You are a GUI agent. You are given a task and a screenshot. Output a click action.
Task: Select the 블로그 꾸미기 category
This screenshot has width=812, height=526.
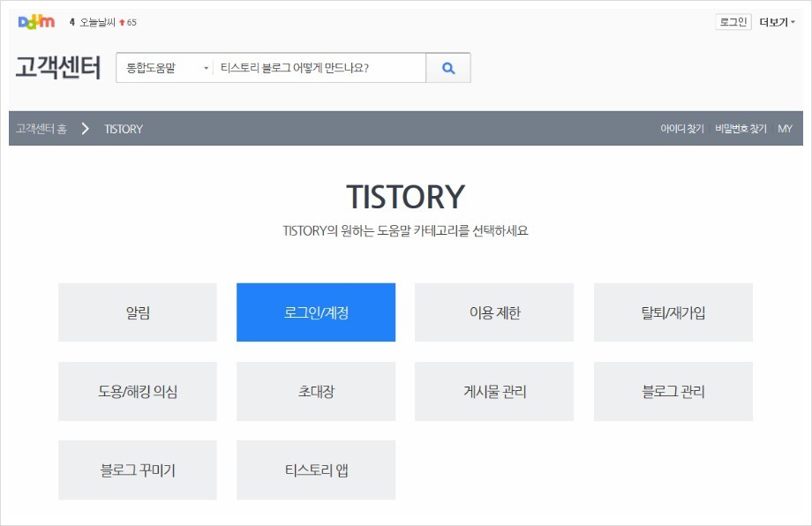click(137, 470)
